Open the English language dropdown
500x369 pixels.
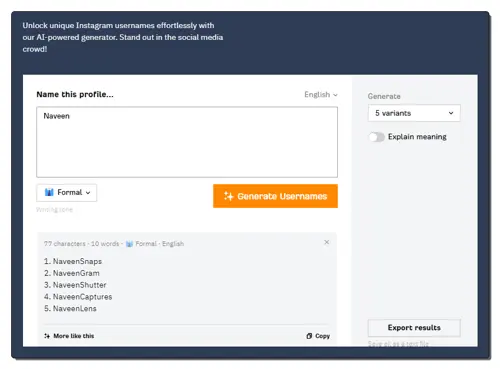coord(321,95)
